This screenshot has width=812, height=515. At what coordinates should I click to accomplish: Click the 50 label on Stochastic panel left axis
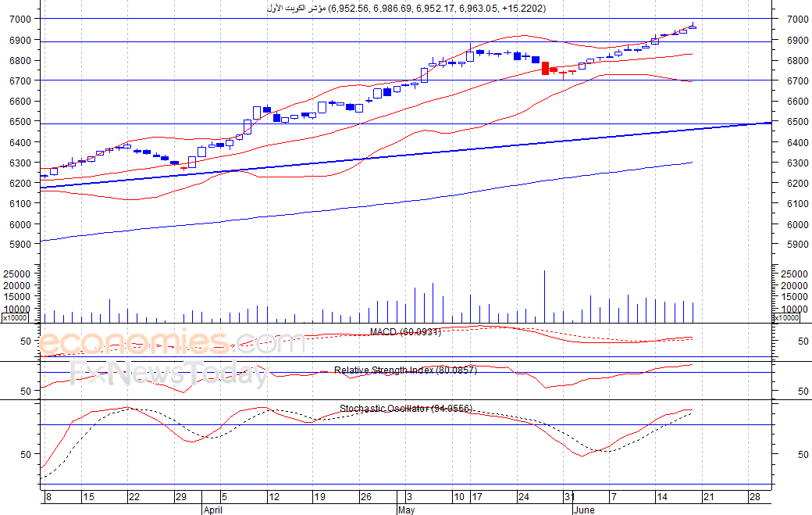pos(26,454)
